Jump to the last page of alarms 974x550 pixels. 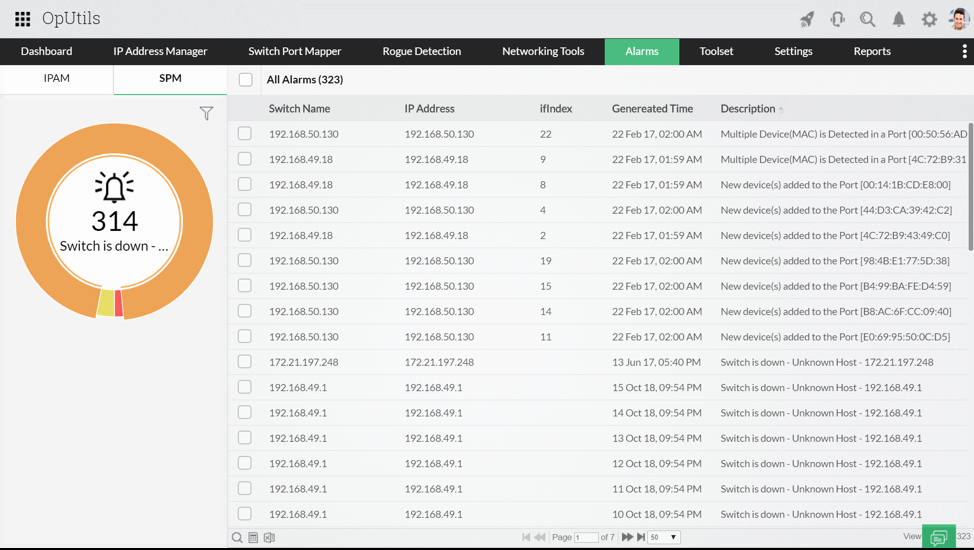[641, 537]
